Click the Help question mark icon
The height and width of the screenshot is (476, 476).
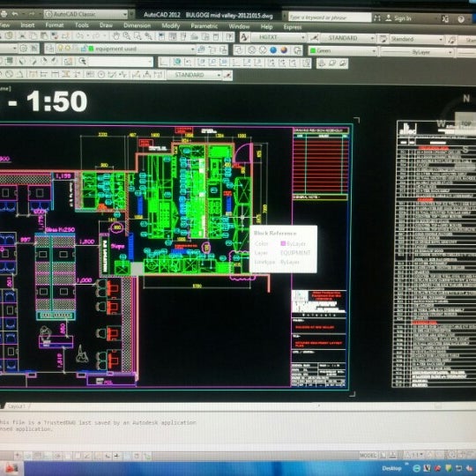(x=461, y=19)
